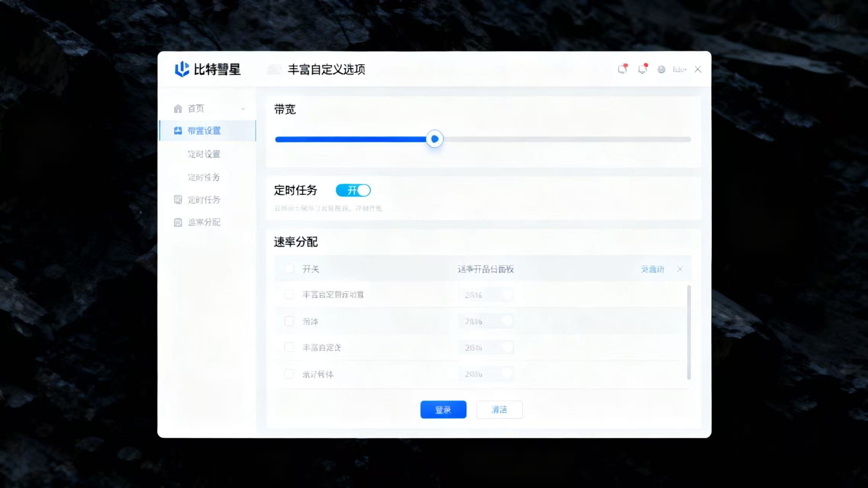
Task: Check the 丰富自定义 row checkbox
Action: (x=289, y=347)
